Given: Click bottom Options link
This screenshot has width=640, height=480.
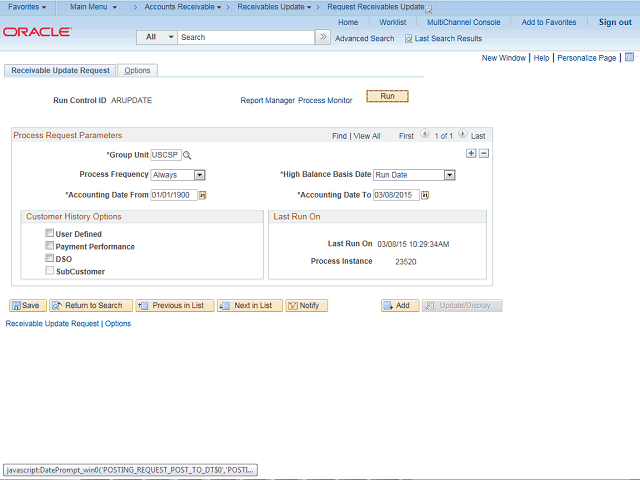Looking at the screenshot, I should pos(118,323).
